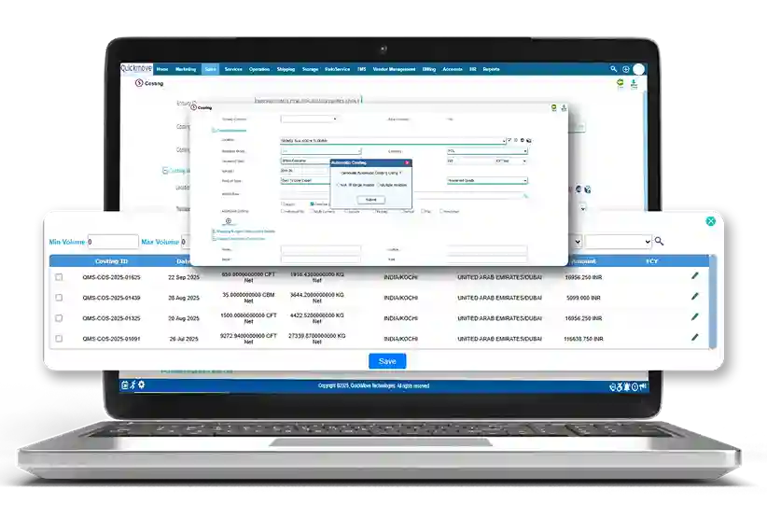Click the 26 Jul 2025 date cell
767x532 pixels.
click(184, 339)
